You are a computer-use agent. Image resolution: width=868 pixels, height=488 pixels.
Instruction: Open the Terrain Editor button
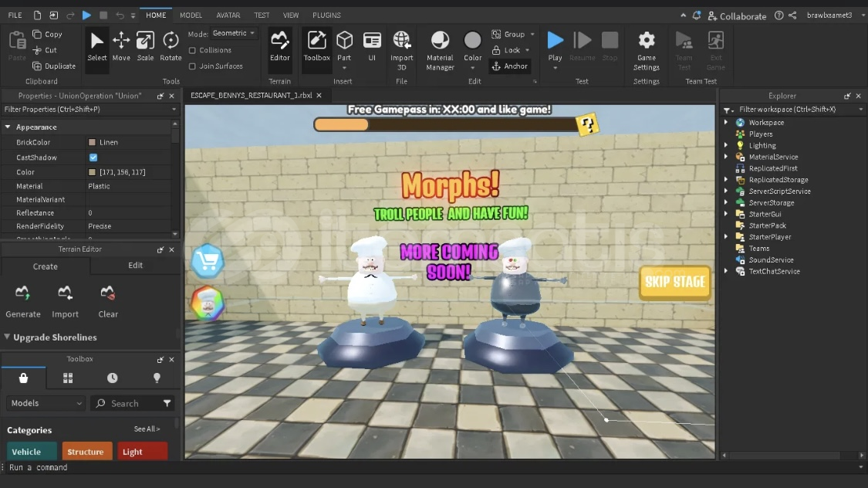tap(279, 46)
